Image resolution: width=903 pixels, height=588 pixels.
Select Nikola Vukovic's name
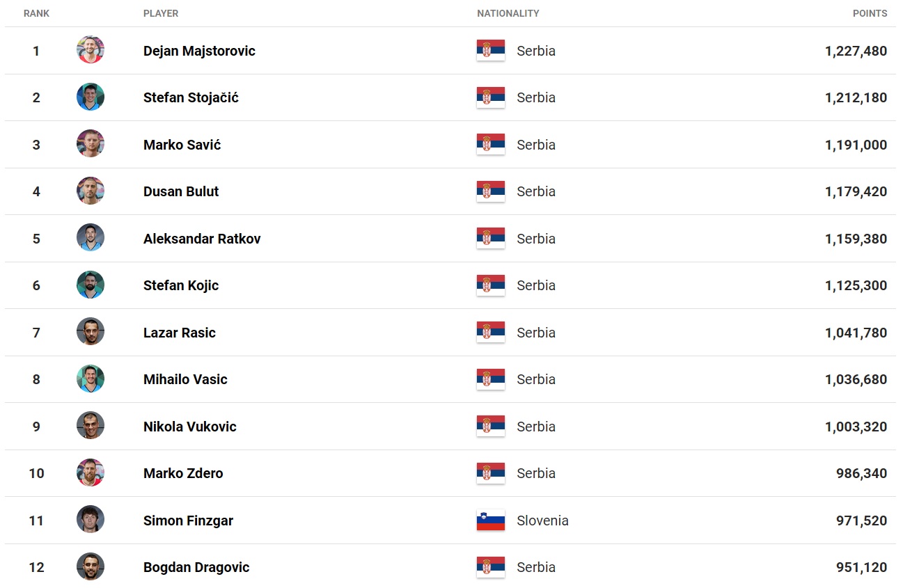click(190, 427)
